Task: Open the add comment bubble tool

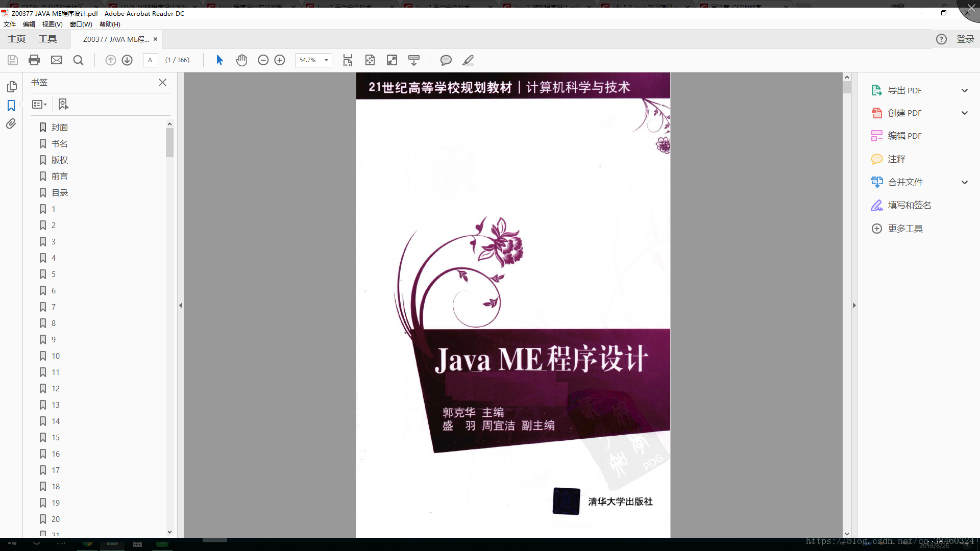Action: point(446,60)
